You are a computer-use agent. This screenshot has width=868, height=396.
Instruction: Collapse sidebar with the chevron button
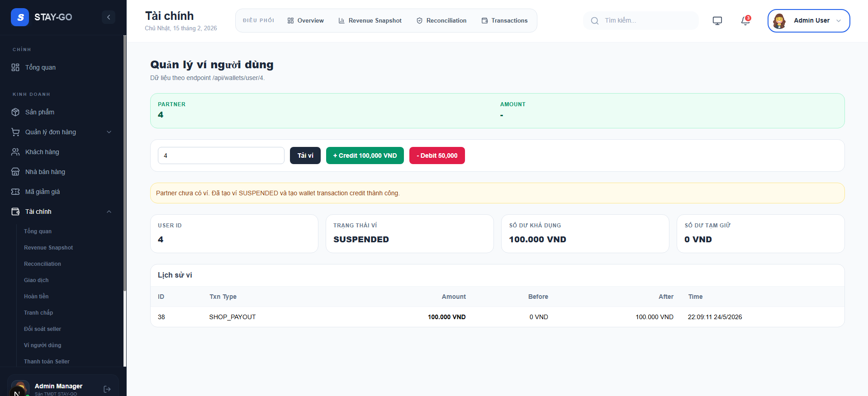coord(109,17)
